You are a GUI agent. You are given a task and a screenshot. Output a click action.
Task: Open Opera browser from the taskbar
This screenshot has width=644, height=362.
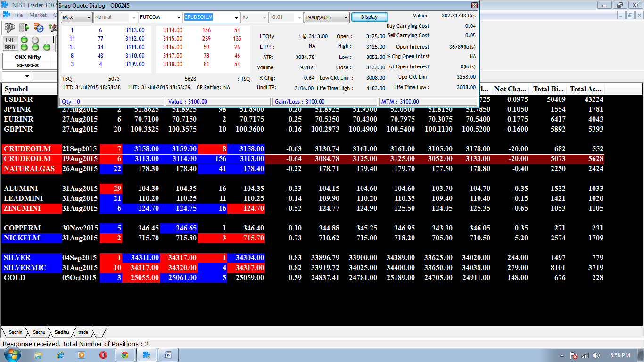pyautogui.click(x=103, y=355)
